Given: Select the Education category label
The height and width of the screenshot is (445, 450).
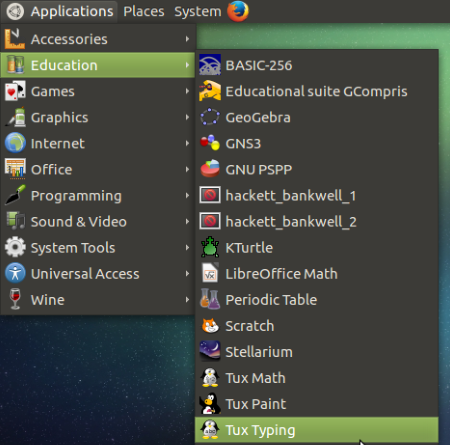Looking at the screenshot, I should (x=64, y=65).
